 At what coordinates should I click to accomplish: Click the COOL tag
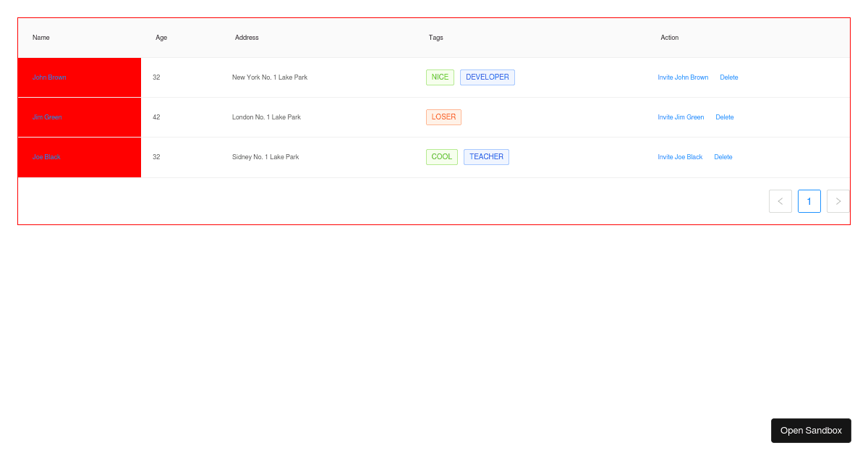[x=441, y=157]
